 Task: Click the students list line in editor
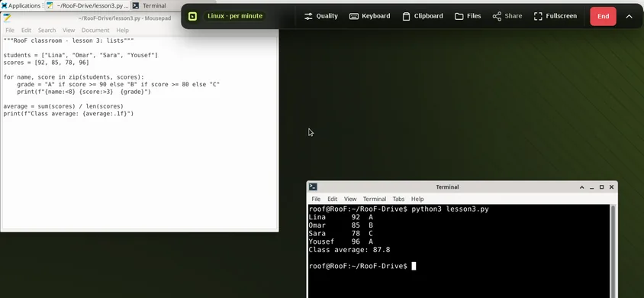81,55
